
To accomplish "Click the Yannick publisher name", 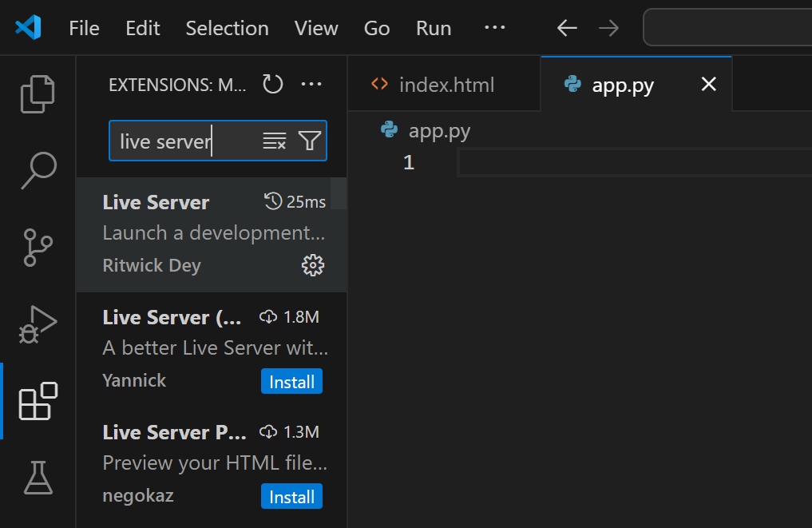I will 134,380.
